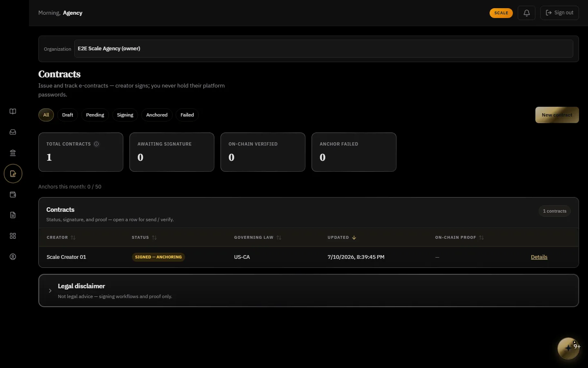Screen dimensions: 588x368
Task: Open the document page icon in sidebar
Action: pyautogui.click(x=13, y=215)
